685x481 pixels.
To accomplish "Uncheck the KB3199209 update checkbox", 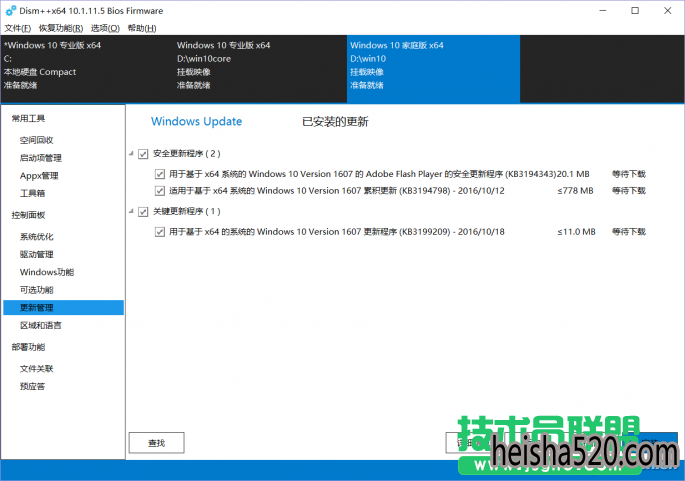I will tap(159, 232).
